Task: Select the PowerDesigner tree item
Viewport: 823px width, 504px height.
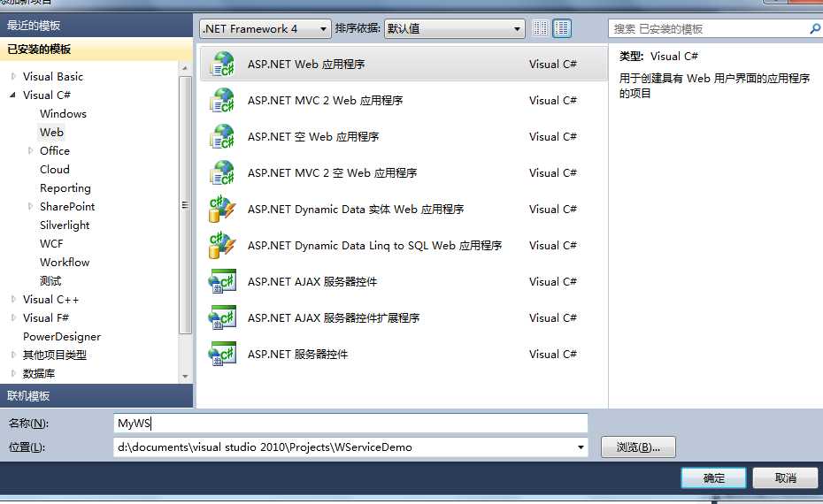Action: click(62, 337)
